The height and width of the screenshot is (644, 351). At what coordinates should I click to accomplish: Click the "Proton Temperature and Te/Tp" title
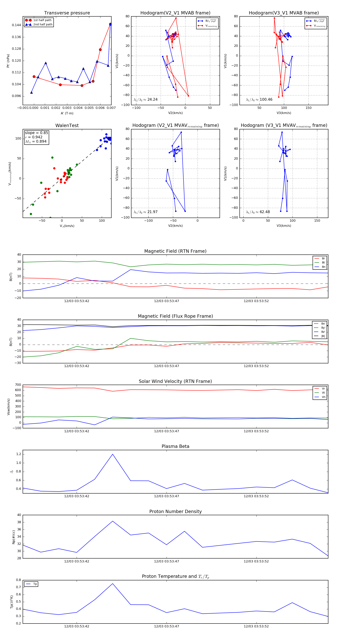click(x=175, y=576)
